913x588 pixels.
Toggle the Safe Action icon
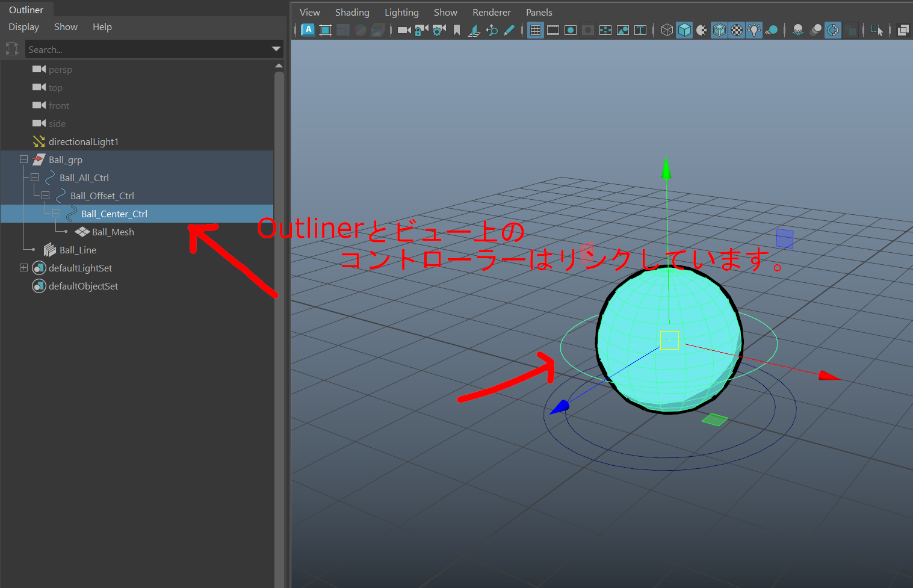tap(623, 30)
